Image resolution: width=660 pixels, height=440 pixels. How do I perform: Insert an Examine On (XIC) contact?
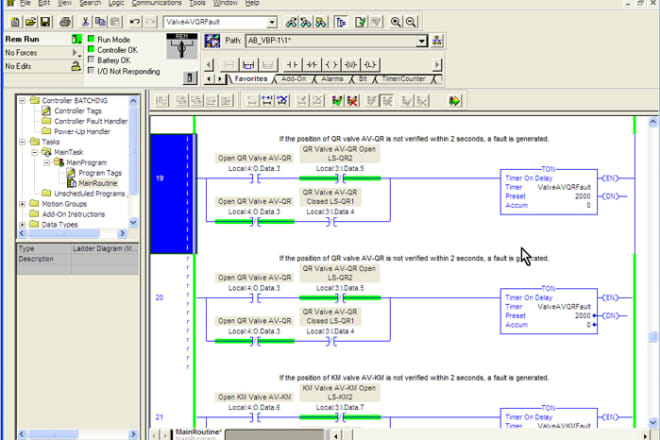[292, 65]
